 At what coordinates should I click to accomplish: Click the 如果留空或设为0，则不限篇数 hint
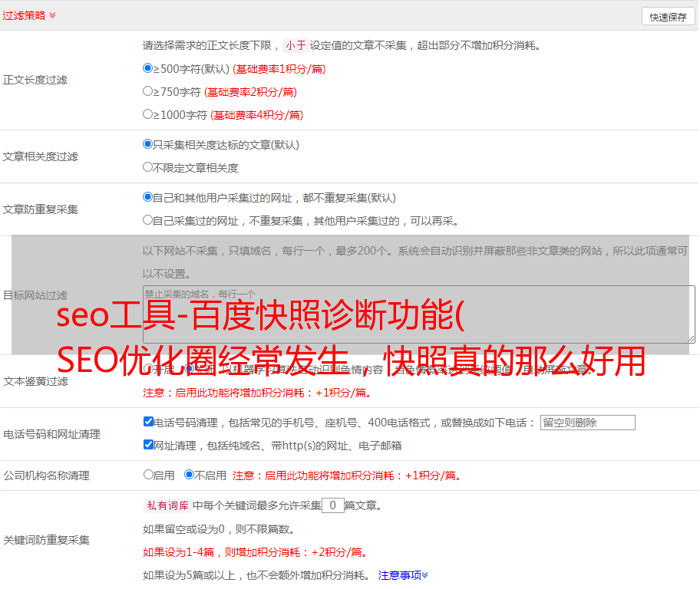point(219,529)
